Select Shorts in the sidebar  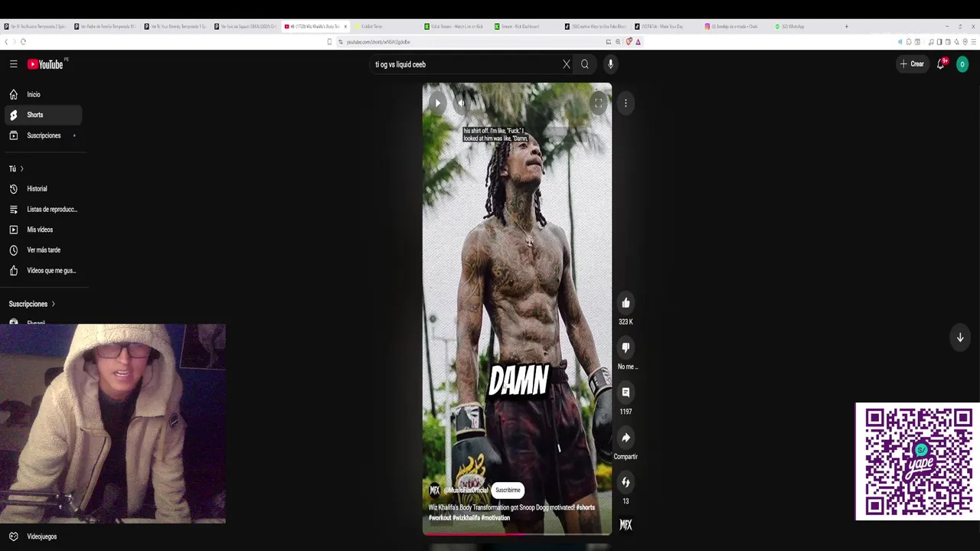pyautogui.click(x=44, y=115)
